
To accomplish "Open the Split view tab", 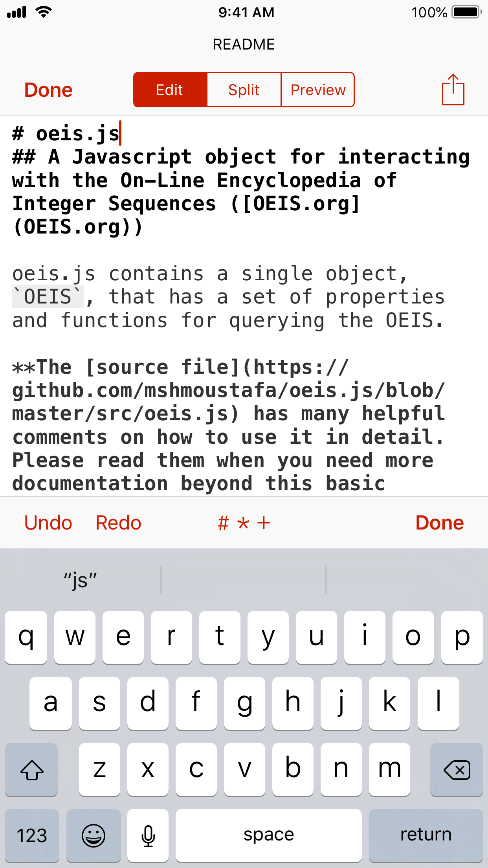I will pos(244,90).
